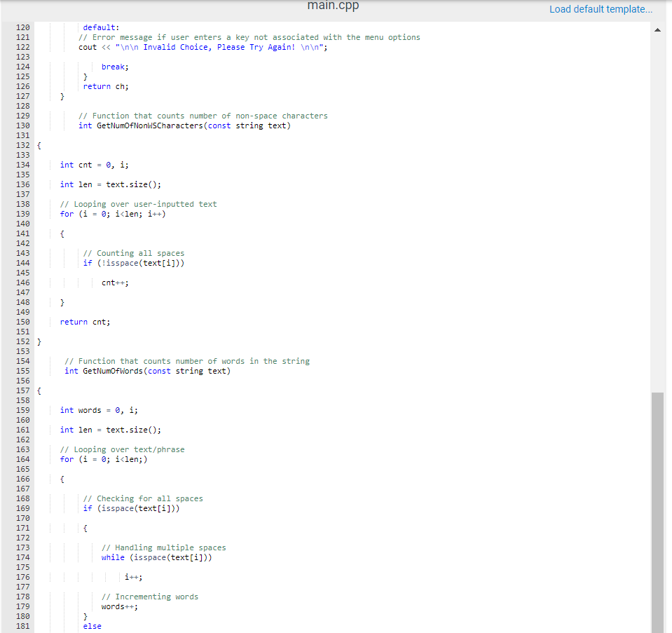
Task: Click the "Load default template..." link
Action: click(x=601, y=9)
